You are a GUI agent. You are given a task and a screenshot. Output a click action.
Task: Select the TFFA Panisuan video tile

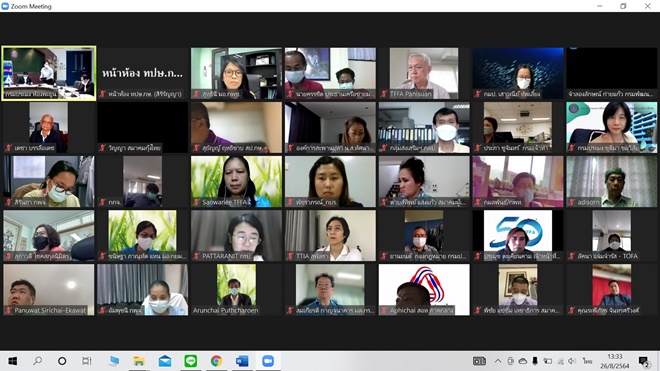424,73
